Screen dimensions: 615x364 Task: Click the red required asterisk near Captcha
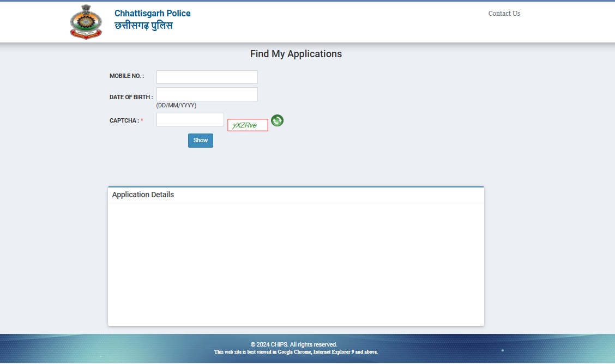(142, 120)
